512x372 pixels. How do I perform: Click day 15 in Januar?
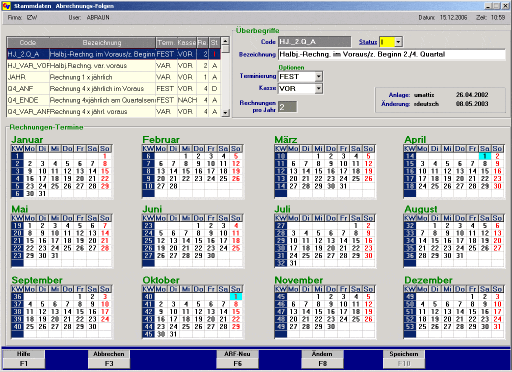click(105, 171)
